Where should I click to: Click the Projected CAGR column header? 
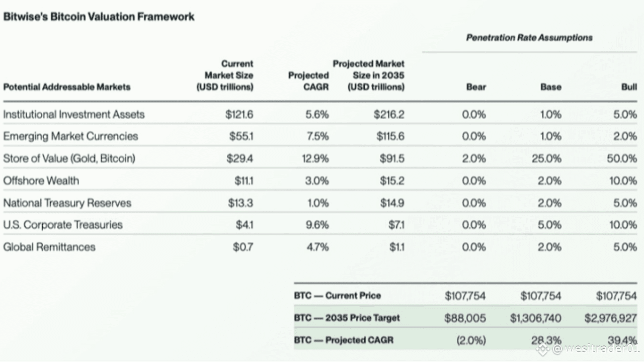point(308,81)
